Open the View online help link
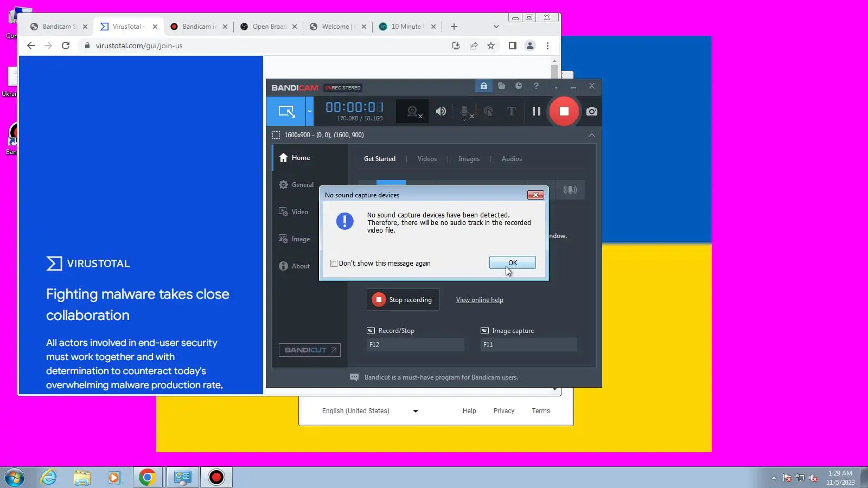 (x=480, y=300)
